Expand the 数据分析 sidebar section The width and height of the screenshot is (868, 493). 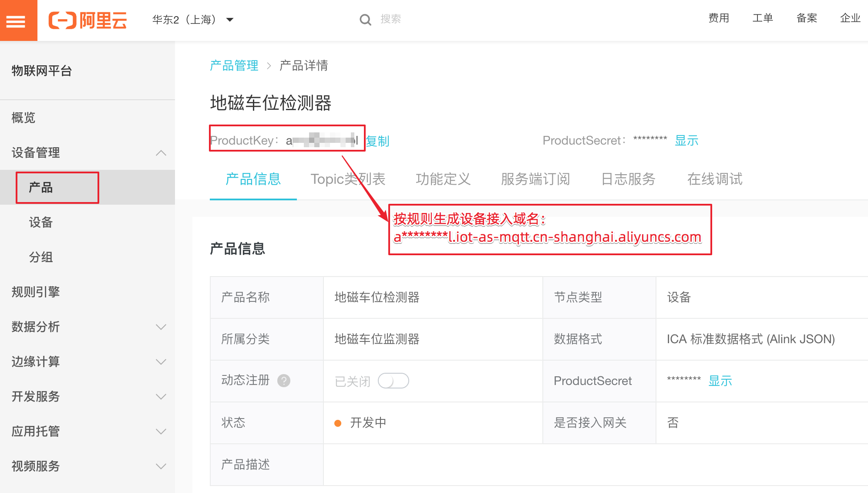coord(161,327)
